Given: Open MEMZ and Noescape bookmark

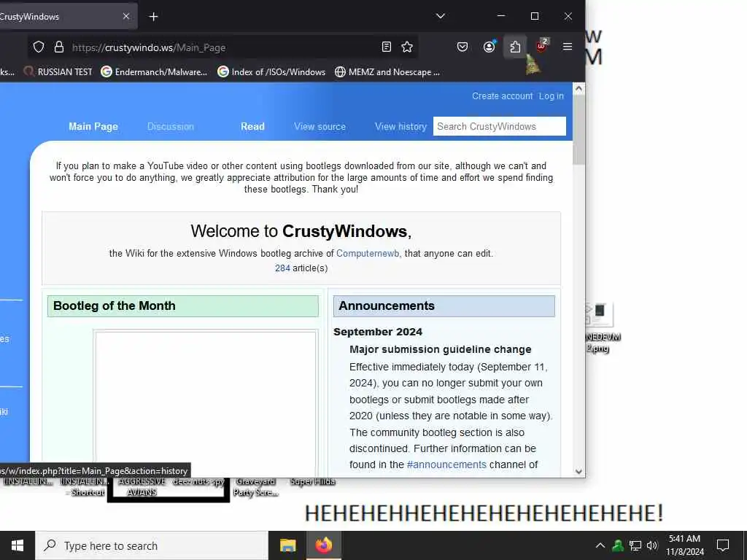Looking at the screenshot, I should pos(387,72).
